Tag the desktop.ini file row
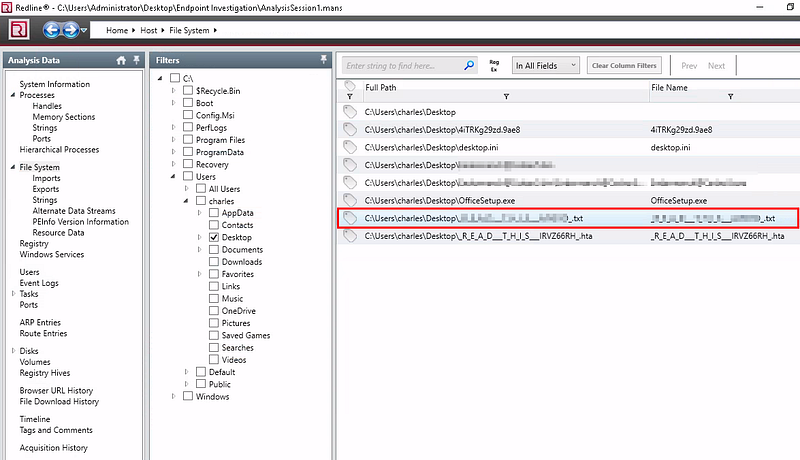This screenshot has width=800, height=460. [349, 147]
